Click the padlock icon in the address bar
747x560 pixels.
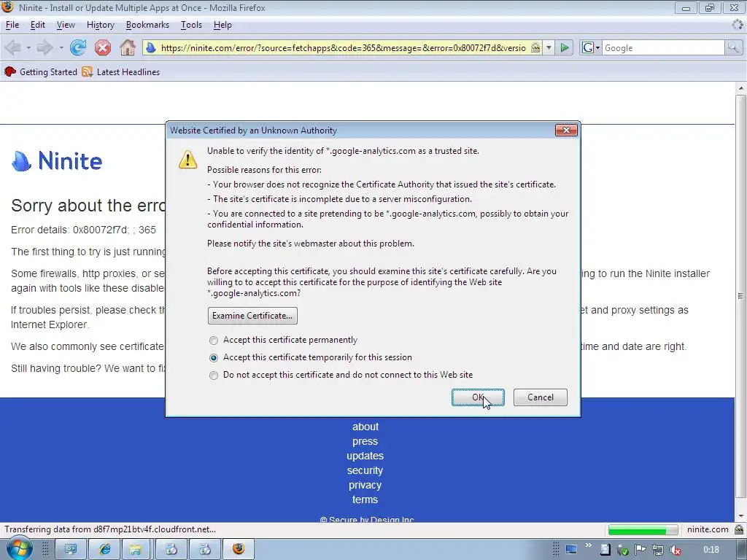pos(535,47)
